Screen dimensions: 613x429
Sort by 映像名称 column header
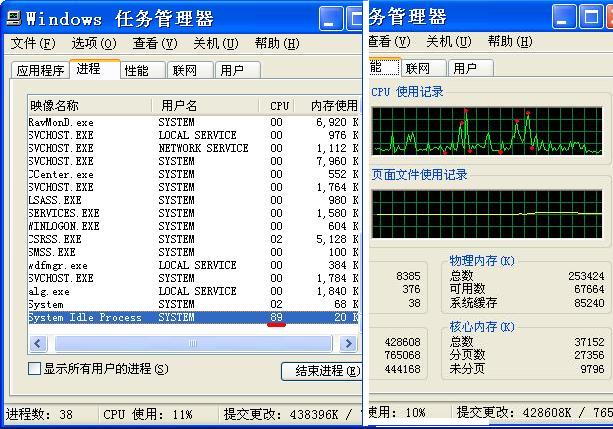(90, 106)
